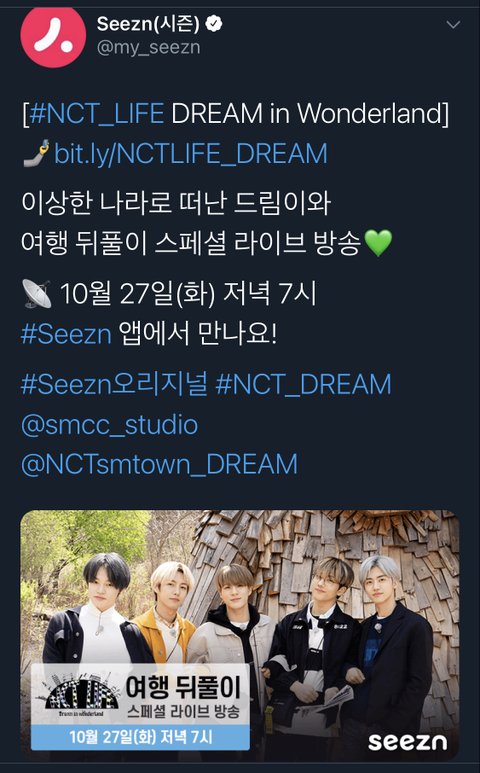Open the #Seezn hashtag
This screenshot has width=480, height=773.
pos(66,334)
